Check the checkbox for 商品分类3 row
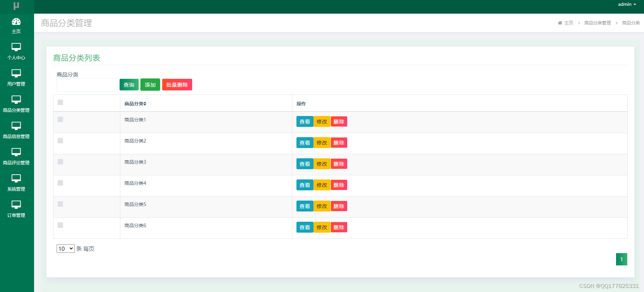Viewport: 644px width, 292px height. (x=60, y=162)
